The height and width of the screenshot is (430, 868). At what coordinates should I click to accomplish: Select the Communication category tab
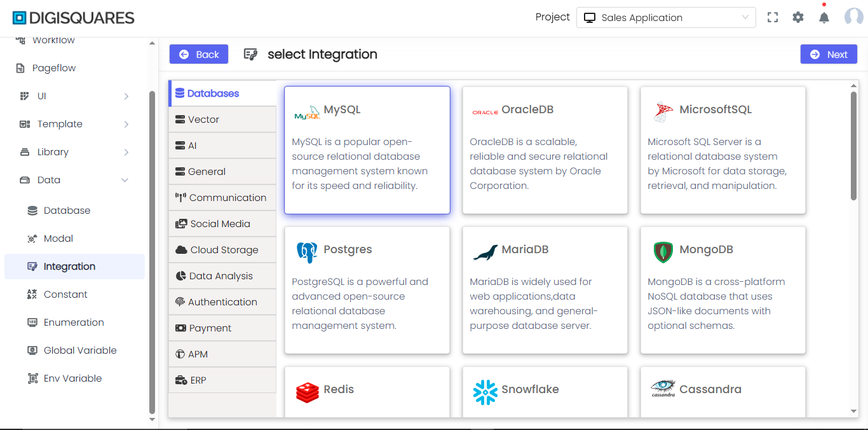(222, 198)
